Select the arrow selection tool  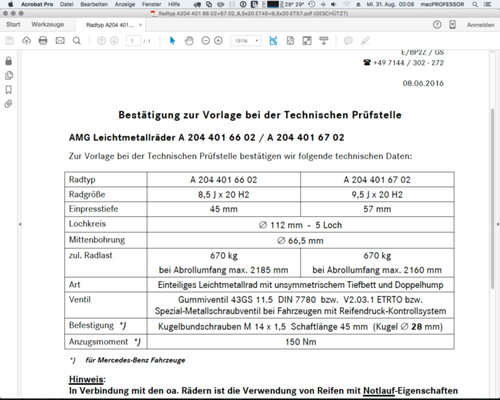(172, 41)
